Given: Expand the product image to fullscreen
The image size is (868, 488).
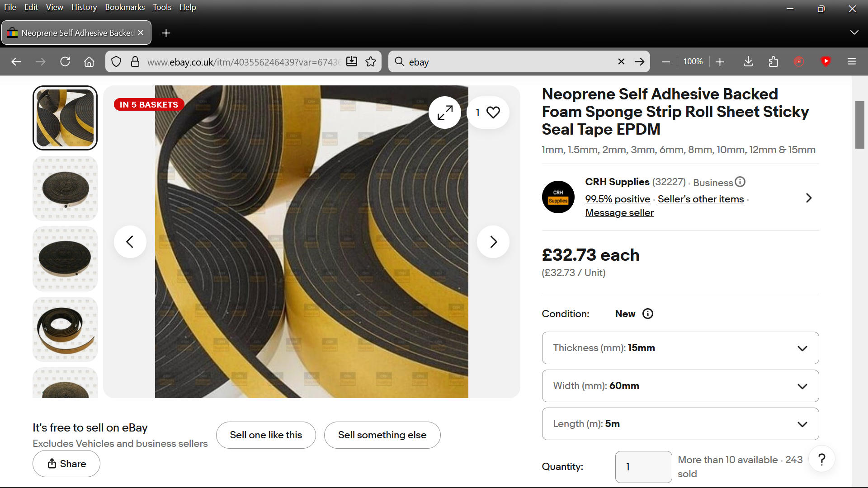Looking at the screenshot, I should (x=445, y=113).
